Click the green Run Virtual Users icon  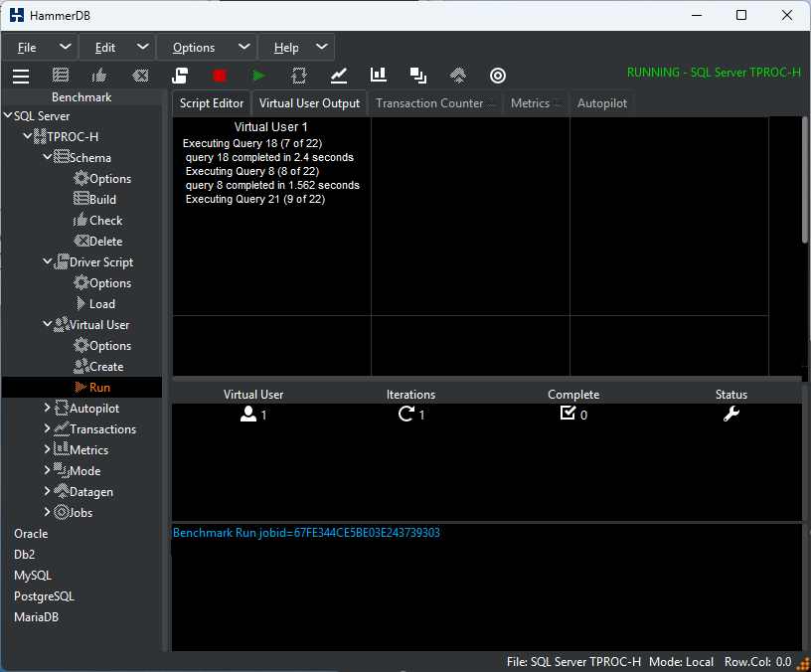[258, 76]
